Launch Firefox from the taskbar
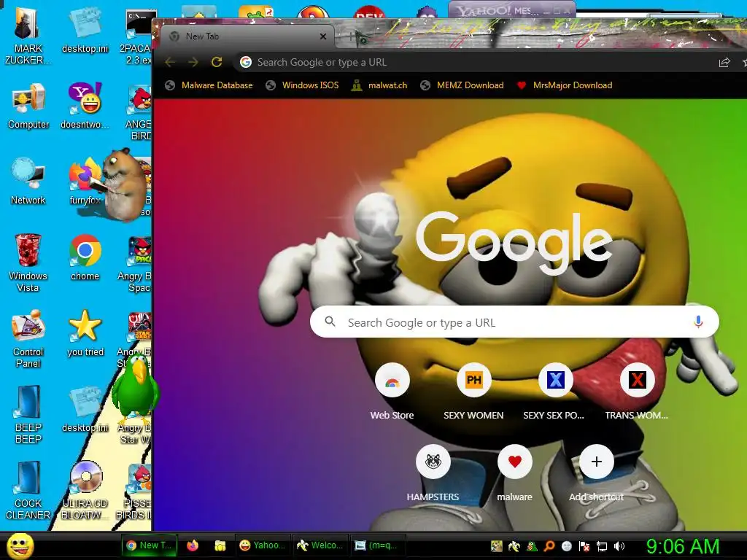 click(x=193, y=545)
